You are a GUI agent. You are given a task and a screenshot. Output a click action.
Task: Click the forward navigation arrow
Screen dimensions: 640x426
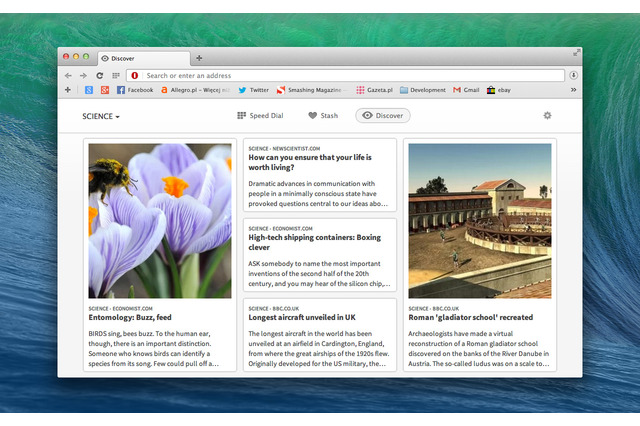83,75
